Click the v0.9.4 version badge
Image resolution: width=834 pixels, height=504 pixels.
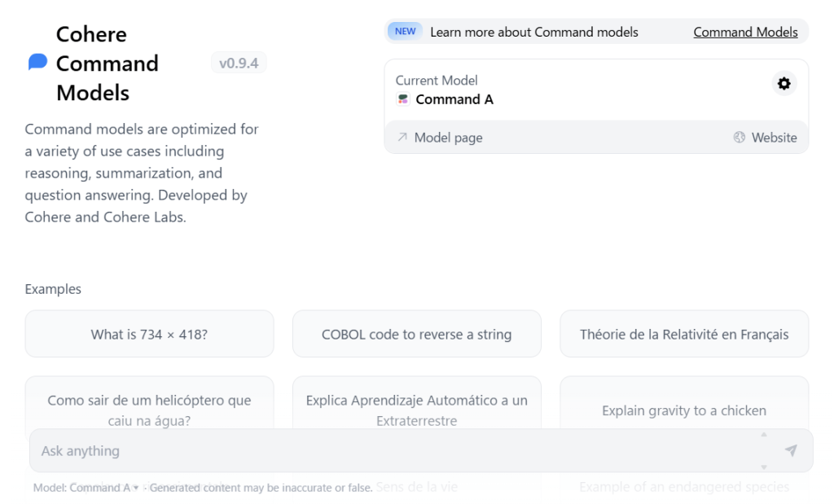239,63
